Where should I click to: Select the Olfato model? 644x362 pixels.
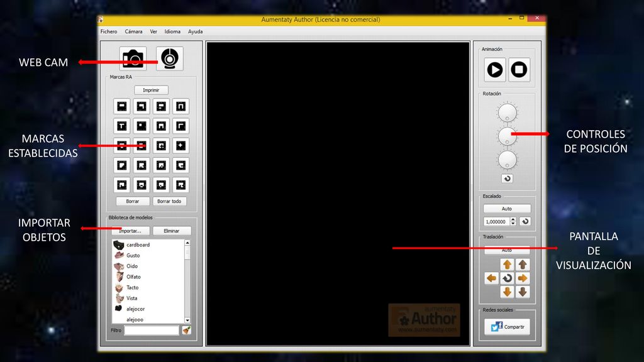(148, 277)
